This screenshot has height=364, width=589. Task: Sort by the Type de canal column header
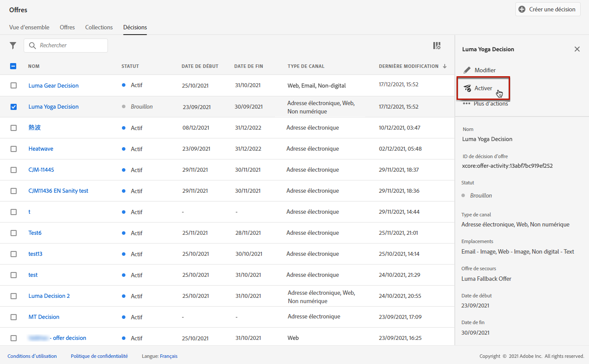[x=306, y=66]
